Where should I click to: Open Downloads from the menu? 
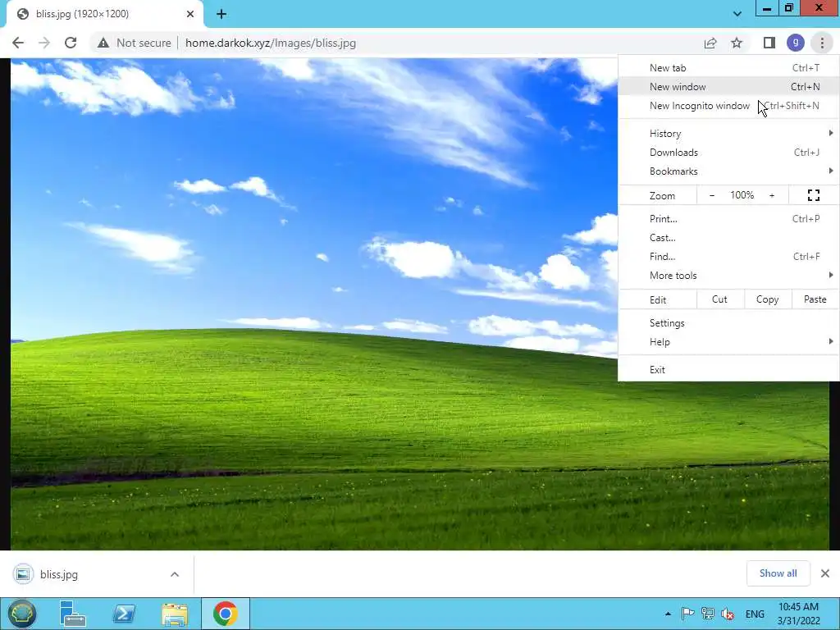click(728, 152)
